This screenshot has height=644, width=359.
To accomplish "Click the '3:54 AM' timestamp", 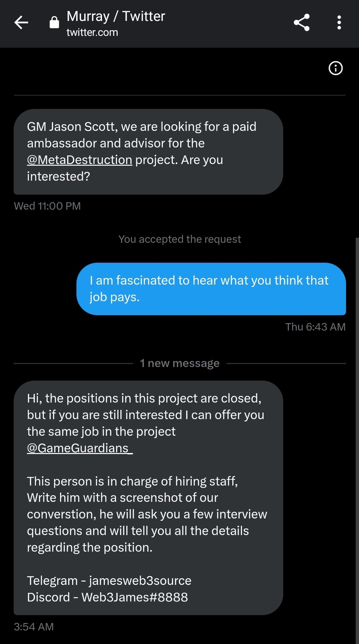I will (x=34, y=627).
